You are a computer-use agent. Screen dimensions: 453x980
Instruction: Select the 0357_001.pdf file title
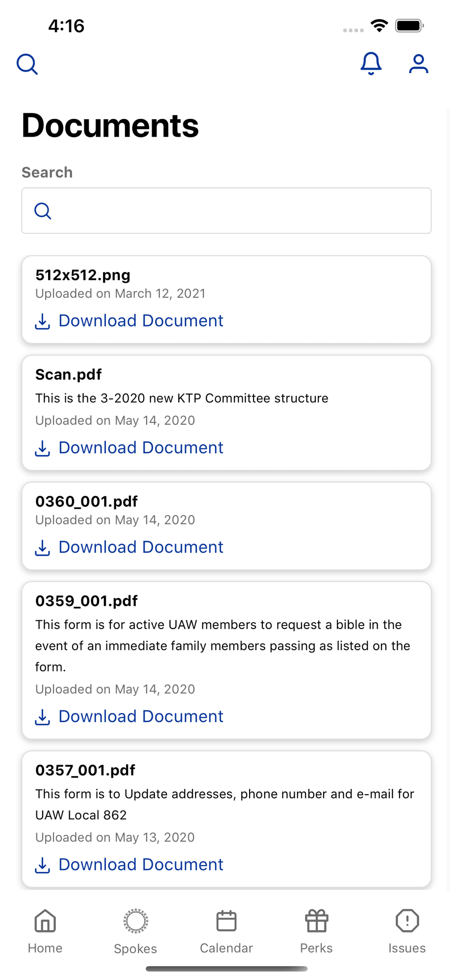[85, 771]
